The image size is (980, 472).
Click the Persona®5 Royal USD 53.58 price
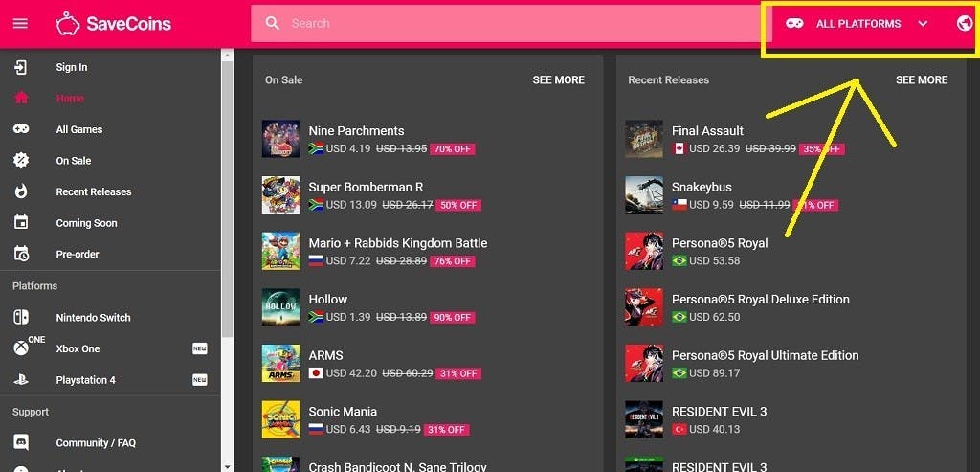[x=714, y=260]
